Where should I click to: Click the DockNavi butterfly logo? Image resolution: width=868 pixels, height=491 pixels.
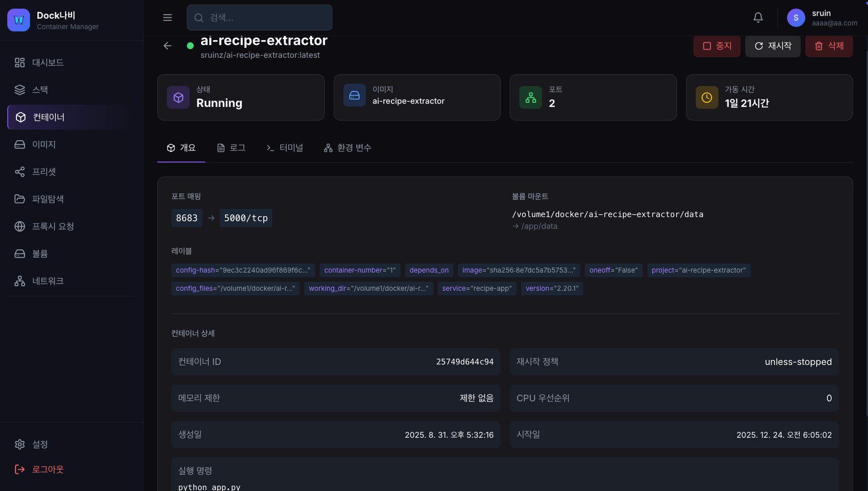pyautogui.click(x=19, y=20)
